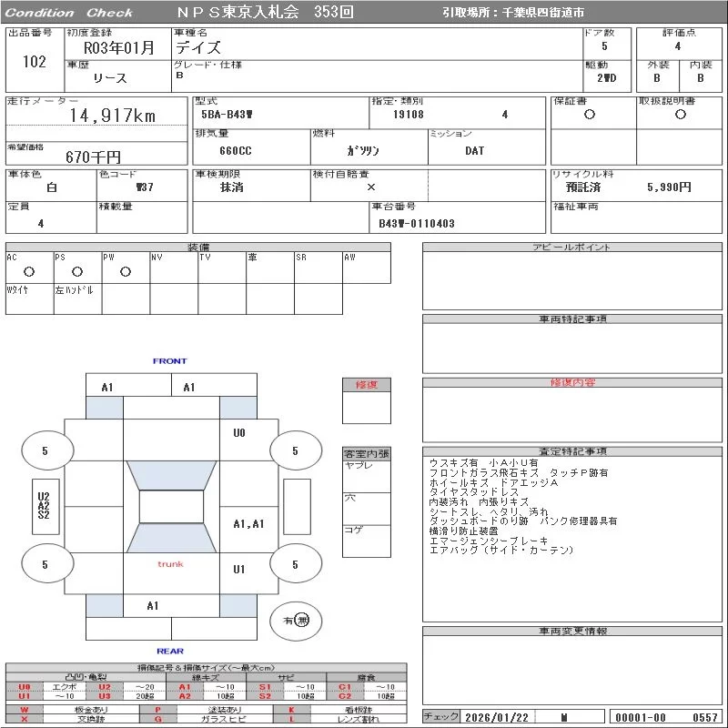Click the 車両変更情報 section header

[x=572, y=631]
